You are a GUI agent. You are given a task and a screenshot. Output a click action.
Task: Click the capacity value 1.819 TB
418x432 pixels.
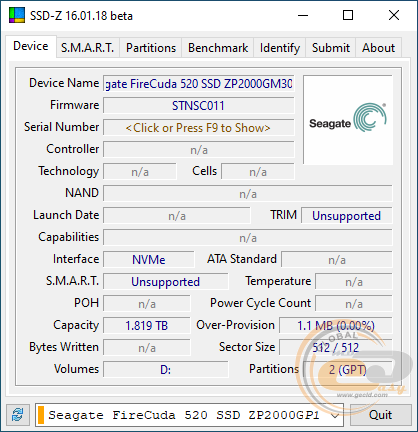pyautogui.click(x=147, y=326)
